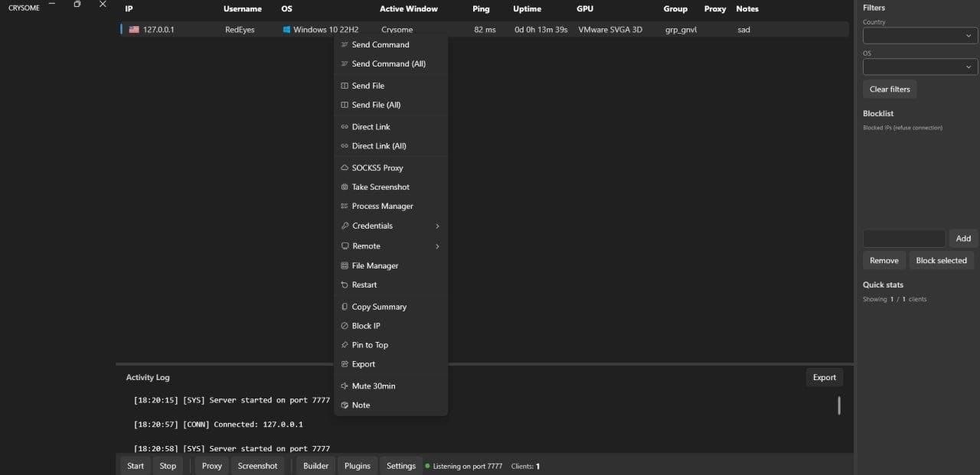Click 'Listening on port 7777' status text
The width and height of the screenshot is (980, 475).
coord(468,466)
